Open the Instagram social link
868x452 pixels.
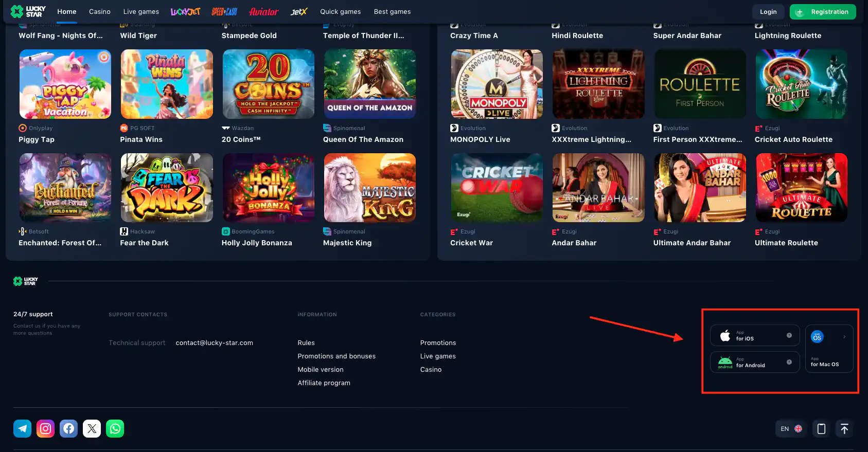point(45,428)
